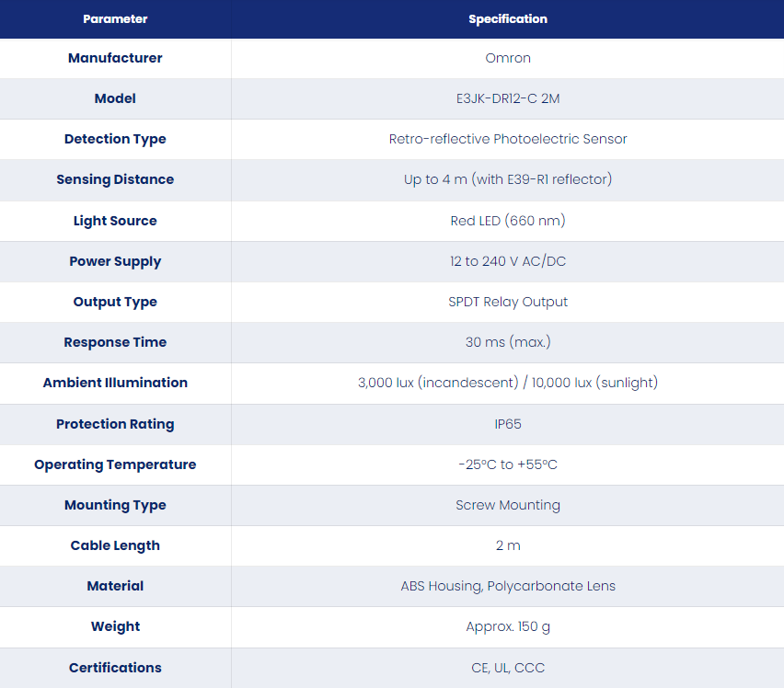Select the Approx. 150 g weight value
The image size is (784, 688).
point(508,626)
